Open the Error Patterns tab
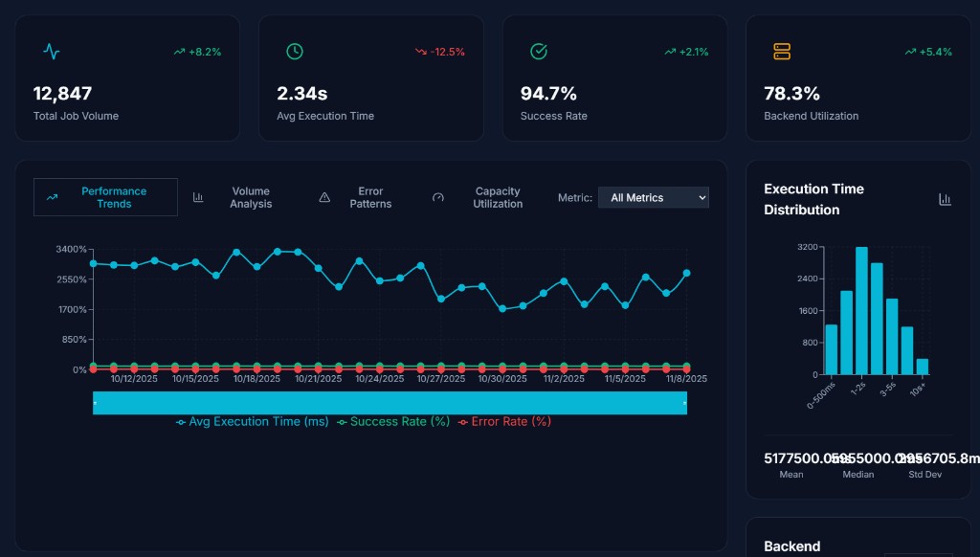 coord(356,197)
